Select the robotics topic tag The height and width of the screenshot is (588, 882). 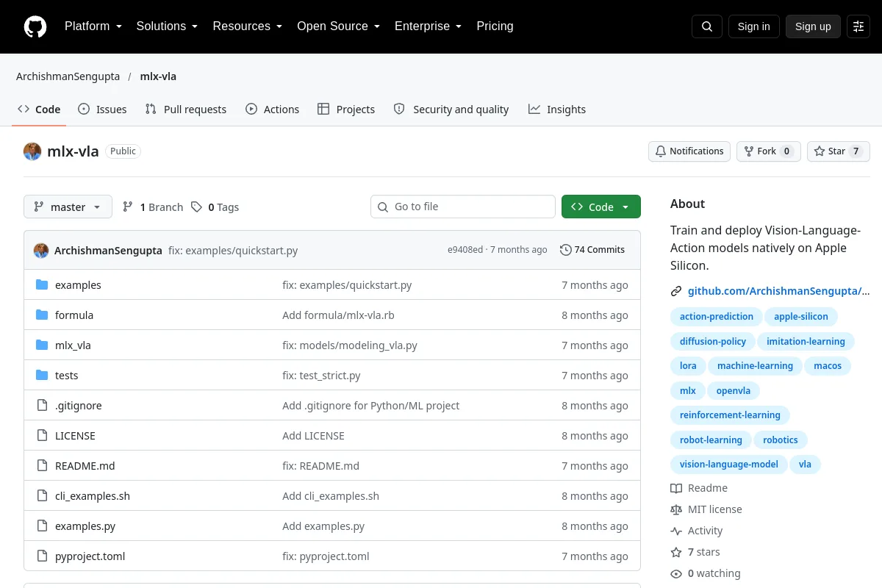coord(781,440)
